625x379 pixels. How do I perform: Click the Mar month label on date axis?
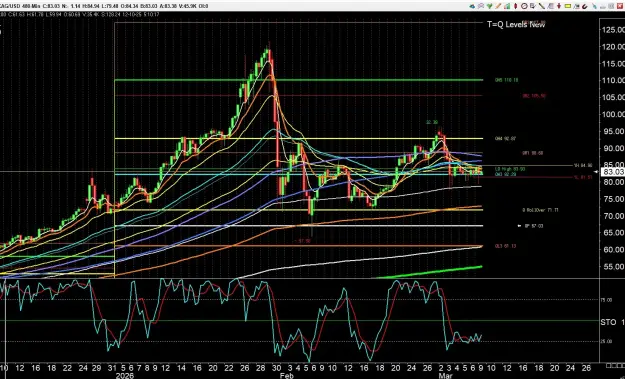click(445, 375)
